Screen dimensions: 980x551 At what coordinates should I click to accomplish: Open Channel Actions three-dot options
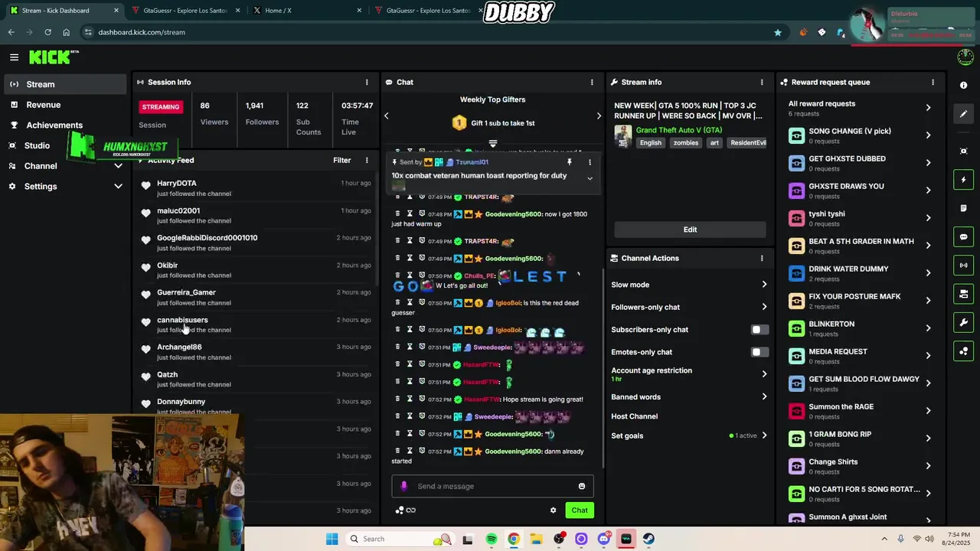pos(762,258)
